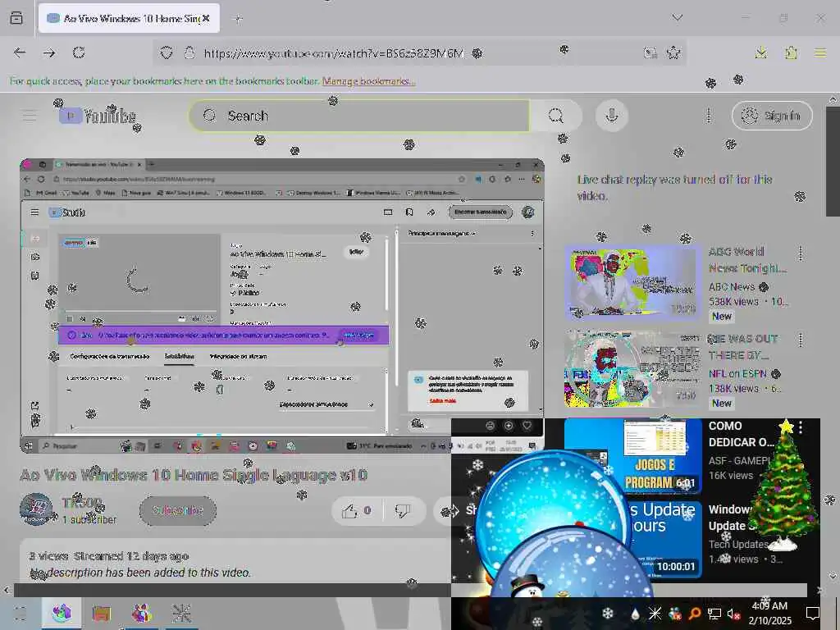Open a new browser tab with plus
Image resolution: width=840 pixels, height=630 pixels.
click(x=238, y=19)
